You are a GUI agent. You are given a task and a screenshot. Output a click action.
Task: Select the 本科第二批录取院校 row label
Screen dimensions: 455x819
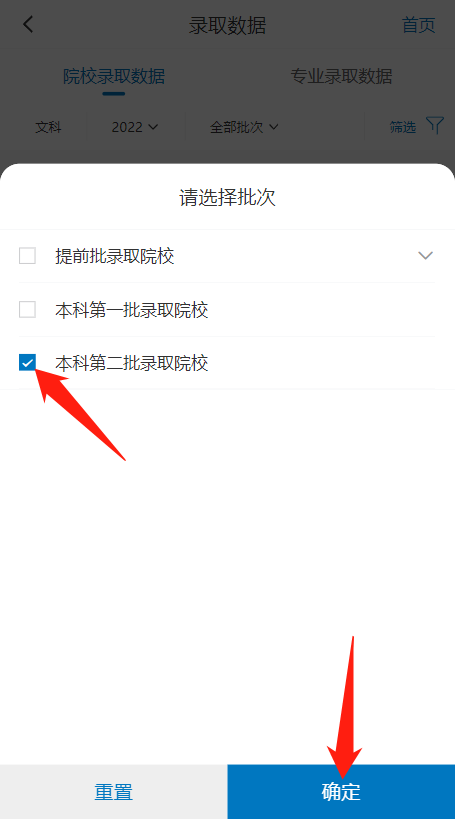132,363
